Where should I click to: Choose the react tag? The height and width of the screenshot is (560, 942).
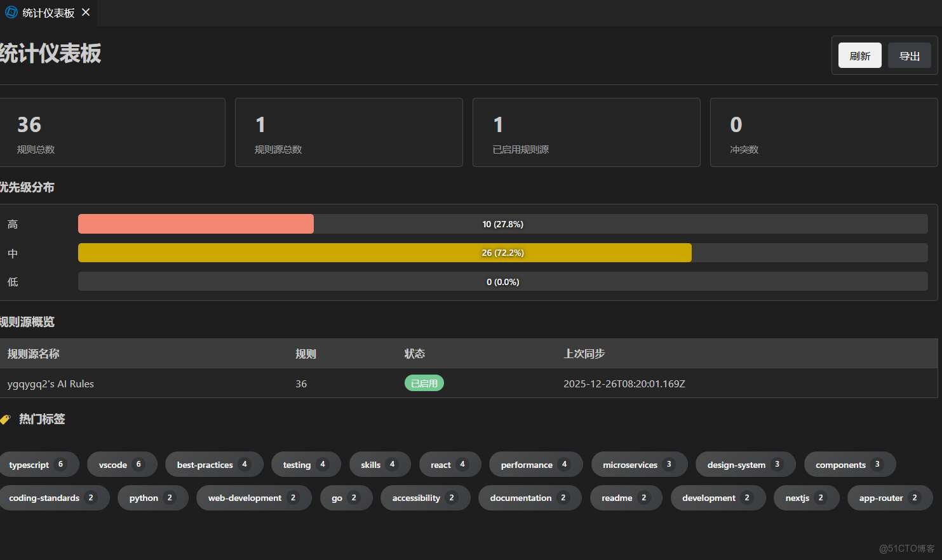pyautogui.click(x=450, y=464)
